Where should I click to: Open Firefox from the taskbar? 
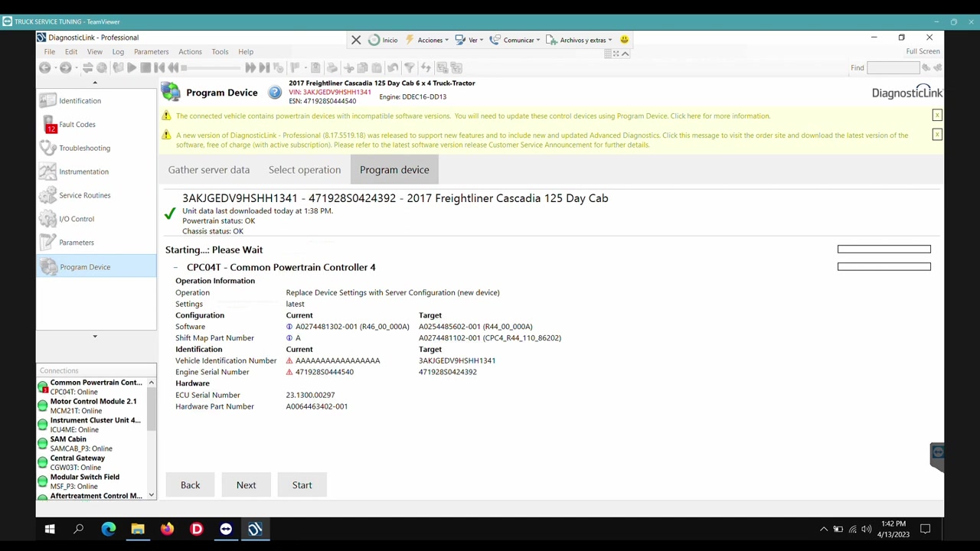pos(167,529)
